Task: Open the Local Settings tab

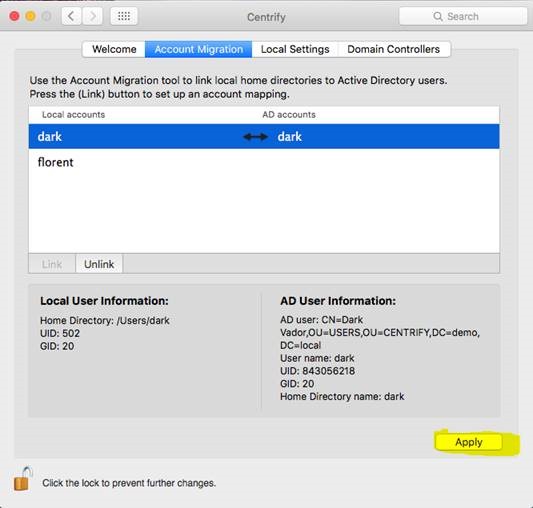Action: coord(295,49)
